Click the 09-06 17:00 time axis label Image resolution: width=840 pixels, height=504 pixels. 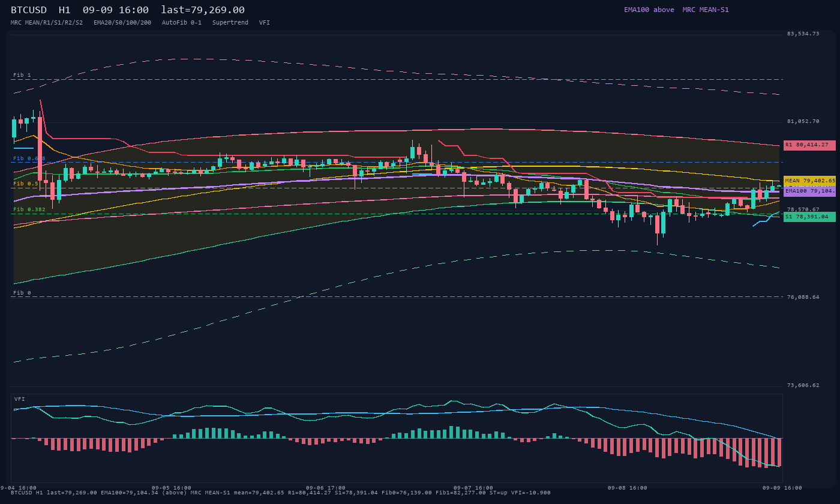click(x=326, y=488)
